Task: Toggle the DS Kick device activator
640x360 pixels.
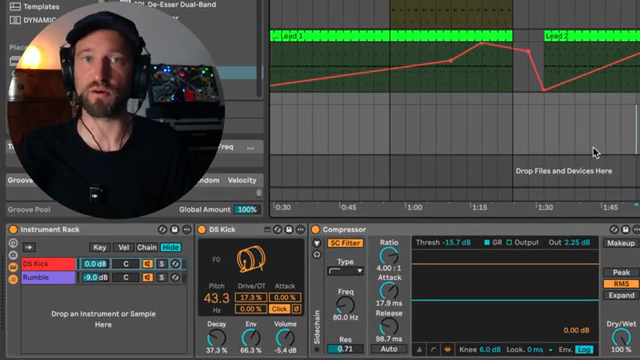Action: (202, 230)
